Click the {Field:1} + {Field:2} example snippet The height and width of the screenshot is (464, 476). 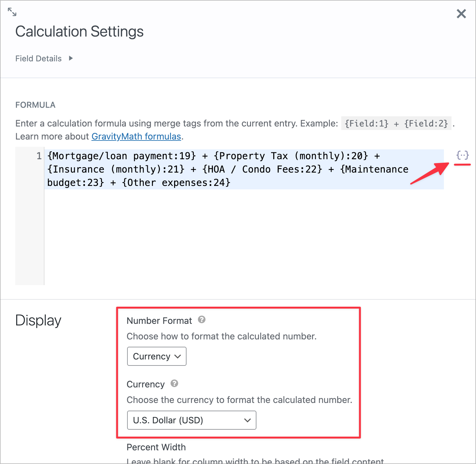(396, 123)
